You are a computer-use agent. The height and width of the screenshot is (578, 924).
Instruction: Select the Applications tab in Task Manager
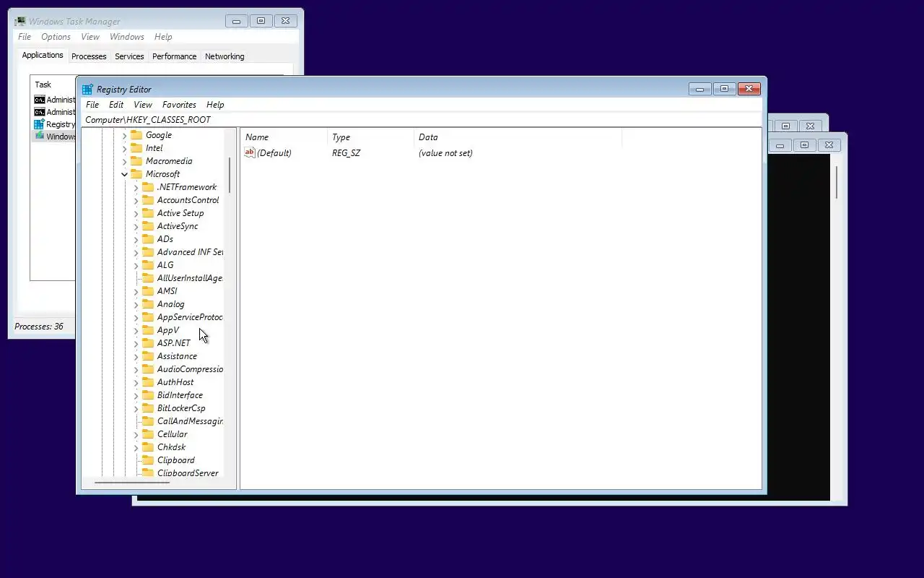[x=43, y=55]
